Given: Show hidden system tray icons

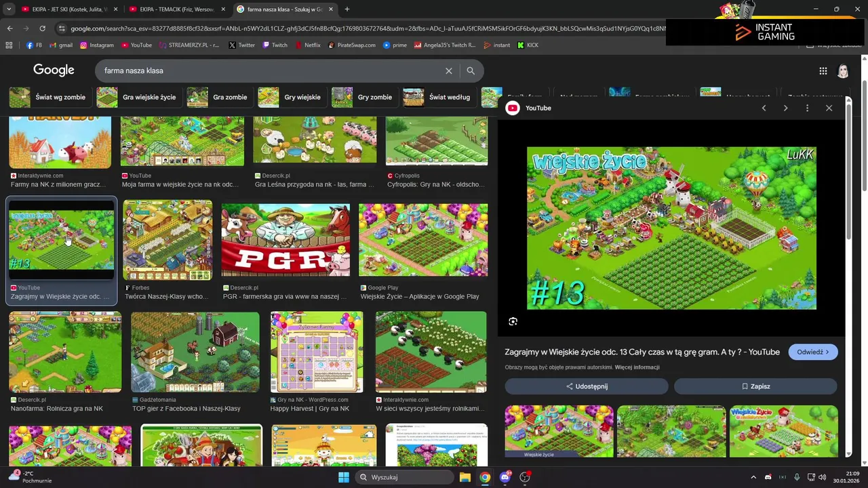Looking at the screenshot, I should coord(753,477).
